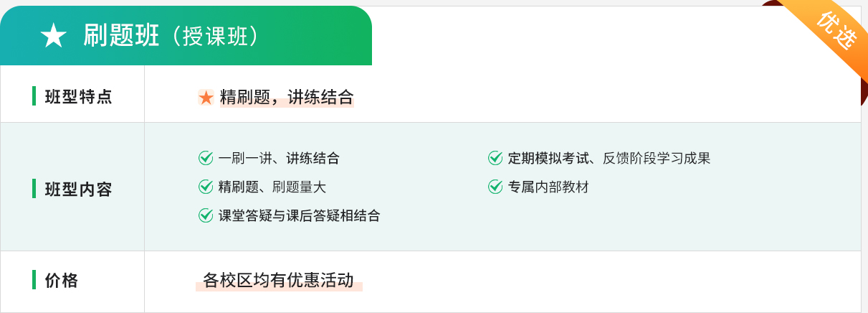This screenshot has width=868, height=313.
Task: Click the text 精刷题、刷题量大
Action: (x=272, y=187)
